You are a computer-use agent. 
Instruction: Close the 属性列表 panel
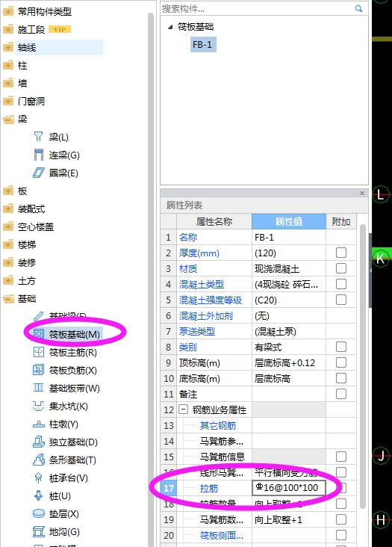click(x=362, y=193)
